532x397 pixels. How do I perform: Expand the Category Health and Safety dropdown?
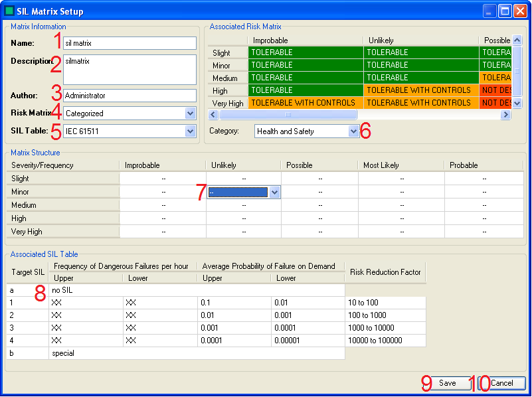point(353,131)
